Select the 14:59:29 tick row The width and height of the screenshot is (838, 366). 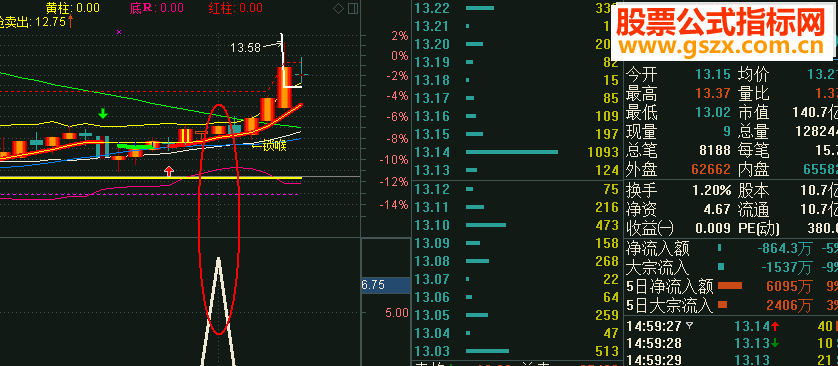[731, 359]
